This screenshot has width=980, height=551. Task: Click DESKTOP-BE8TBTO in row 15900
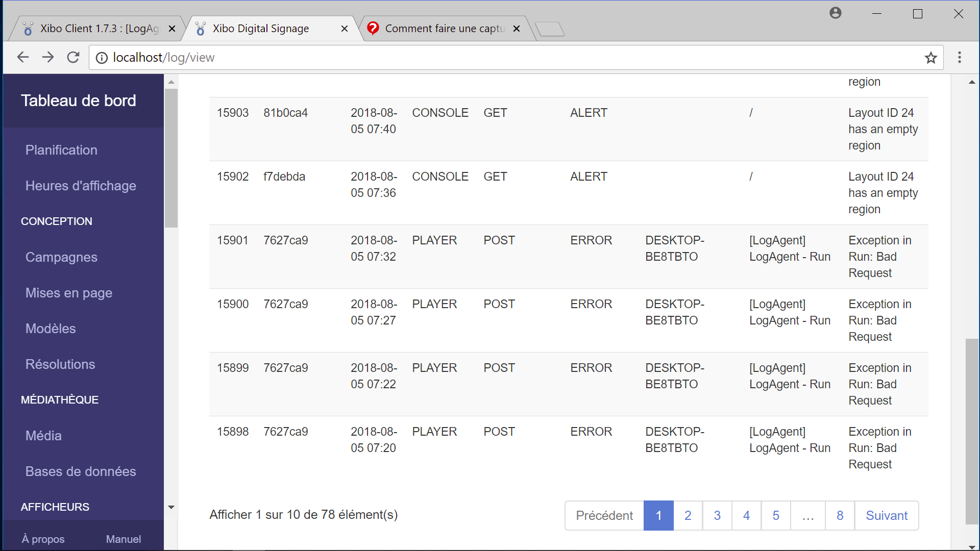(x=675, y=312)
